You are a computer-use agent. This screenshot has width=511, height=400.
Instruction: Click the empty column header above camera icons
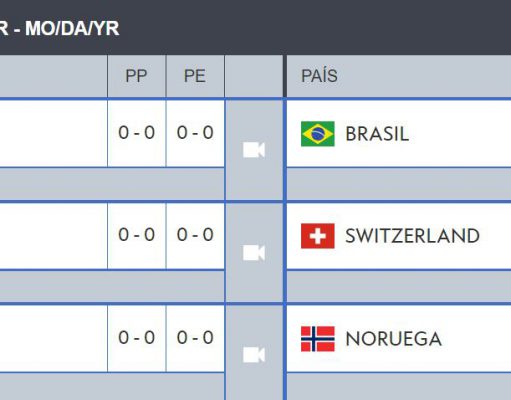click(x=254, y=76)
